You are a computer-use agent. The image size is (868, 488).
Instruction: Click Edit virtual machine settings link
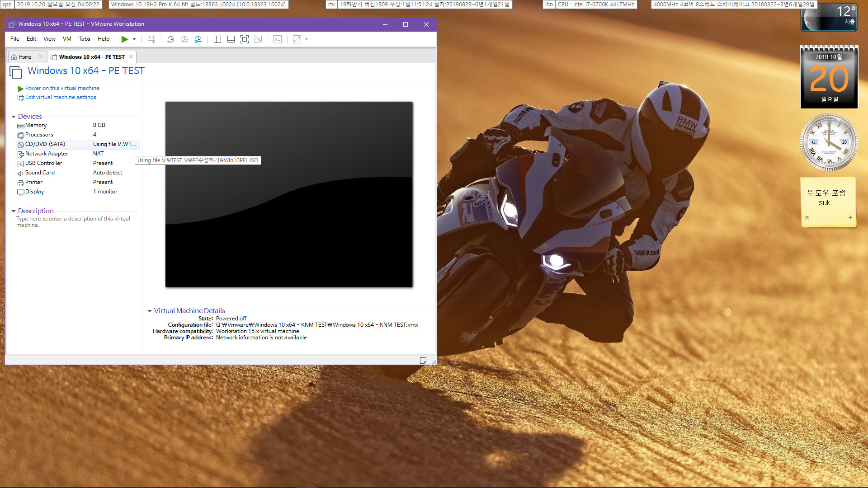click(x=61, y=97)
